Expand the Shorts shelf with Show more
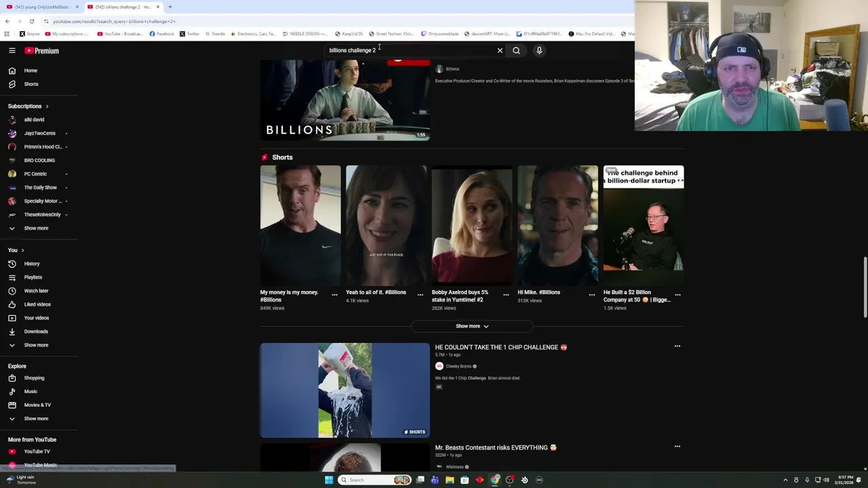This screenshot has width=868, height=488. pyautogui.click(x=472, y=326)
